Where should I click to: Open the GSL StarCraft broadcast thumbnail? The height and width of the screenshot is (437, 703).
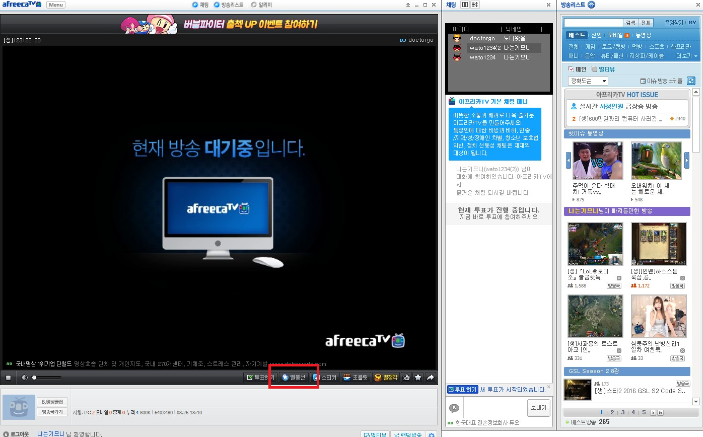tap(577, 389)
